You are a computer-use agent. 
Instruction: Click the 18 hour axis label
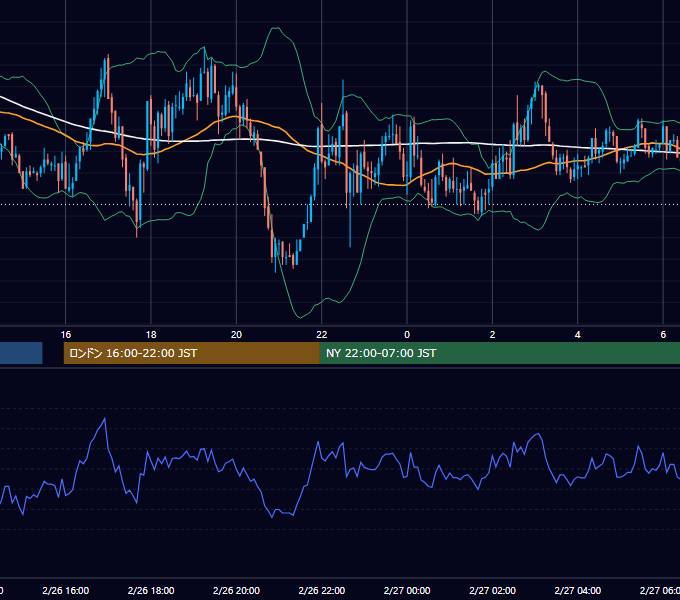click(x=151, y=335)
